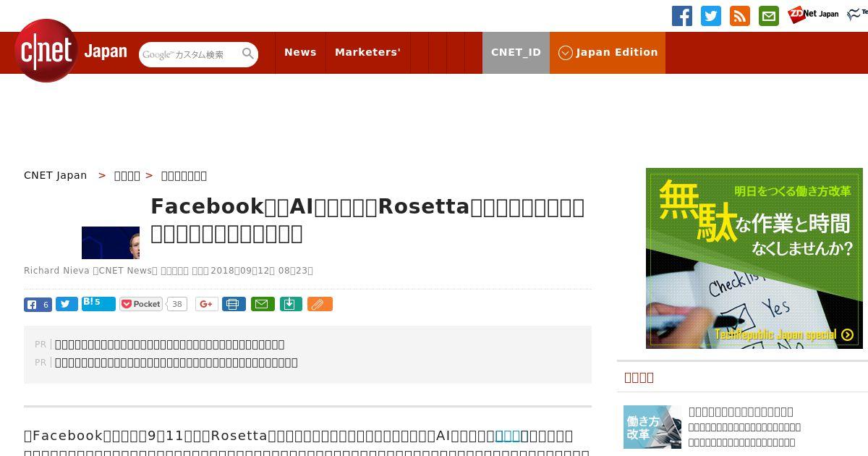
Task: Open the Marketers' menu
Action: coord(367,52)
